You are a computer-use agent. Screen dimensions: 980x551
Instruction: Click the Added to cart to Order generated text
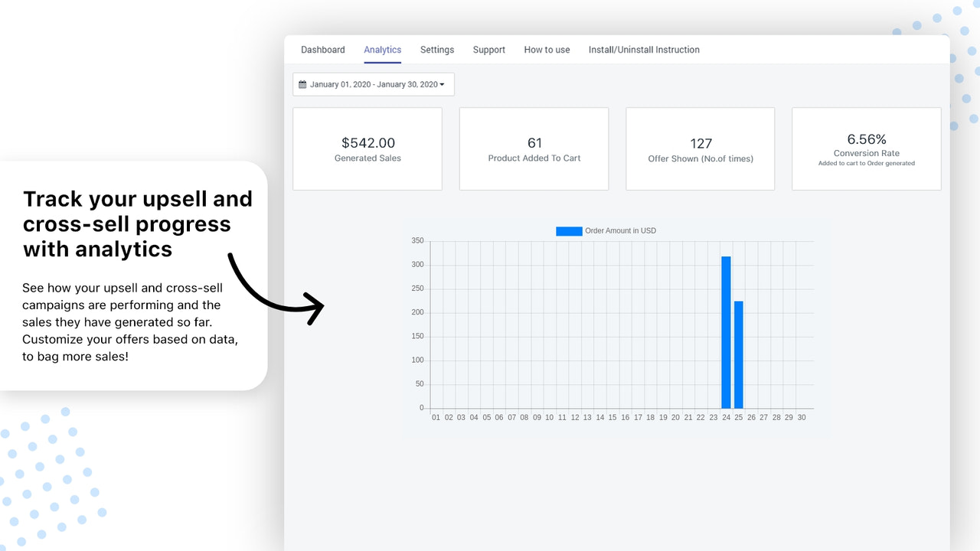(x=866, y=163)
